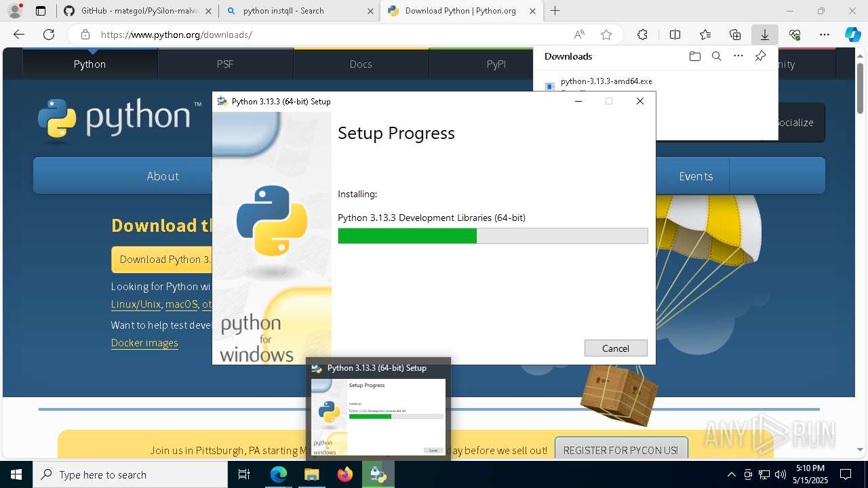868x488 pixels.
Task: Show hidden system tray icons
Action: coord(731,474)
